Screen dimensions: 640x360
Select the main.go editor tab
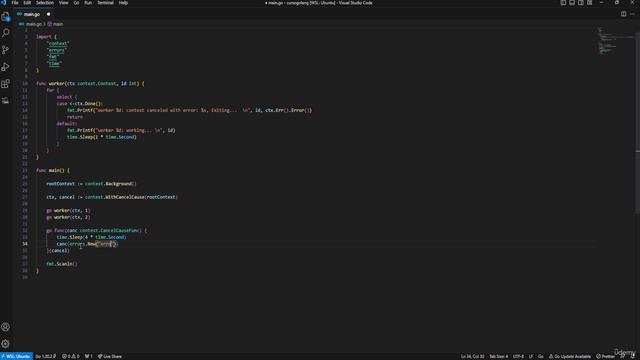[32, 14]
